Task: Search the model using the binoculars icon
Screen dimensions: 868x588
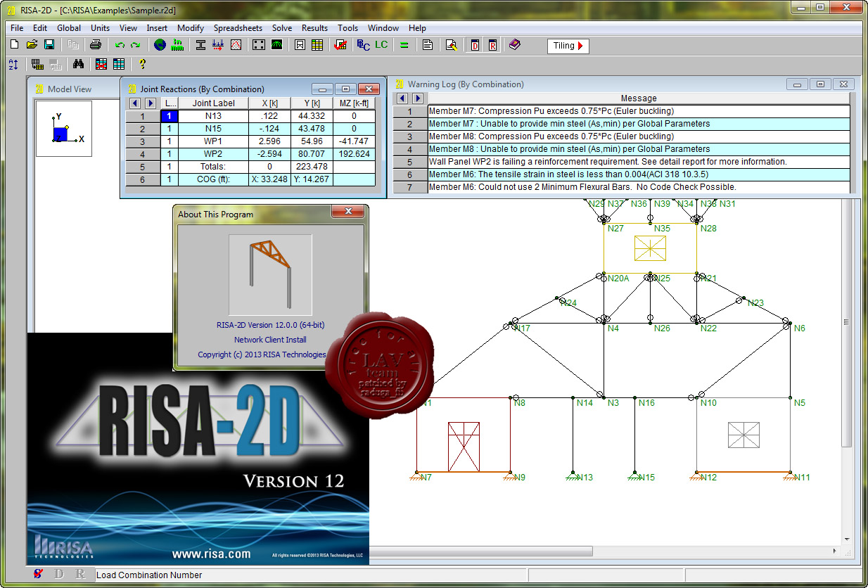Action: (79, 63)
